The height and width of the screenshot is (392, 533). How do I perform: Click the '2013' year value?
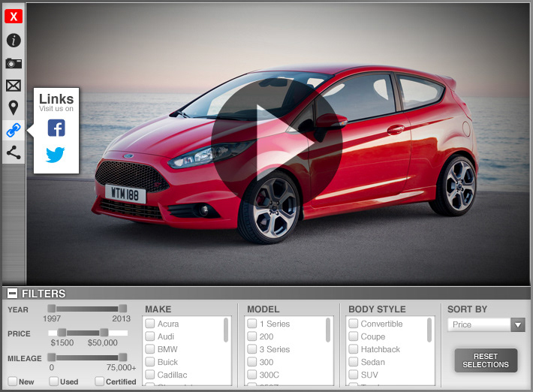(x=122, y=318)
